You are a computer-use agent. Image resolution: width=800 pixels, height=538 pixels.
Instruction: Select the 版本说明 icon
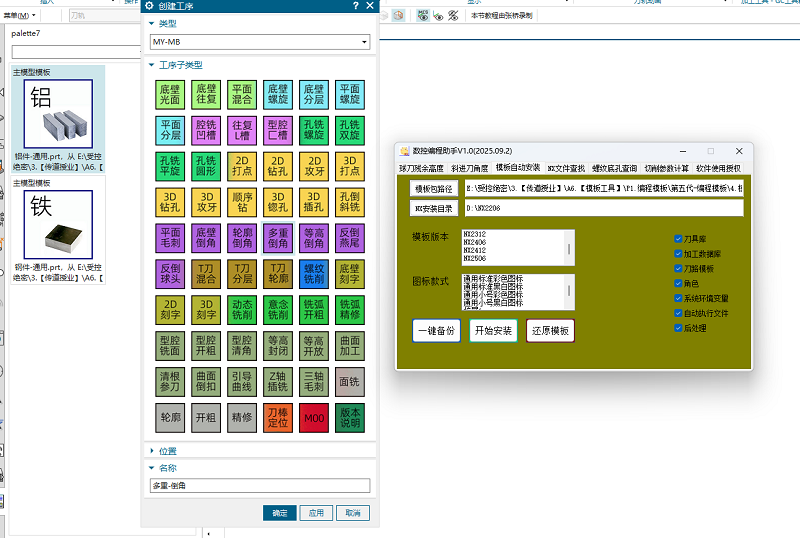350,417
